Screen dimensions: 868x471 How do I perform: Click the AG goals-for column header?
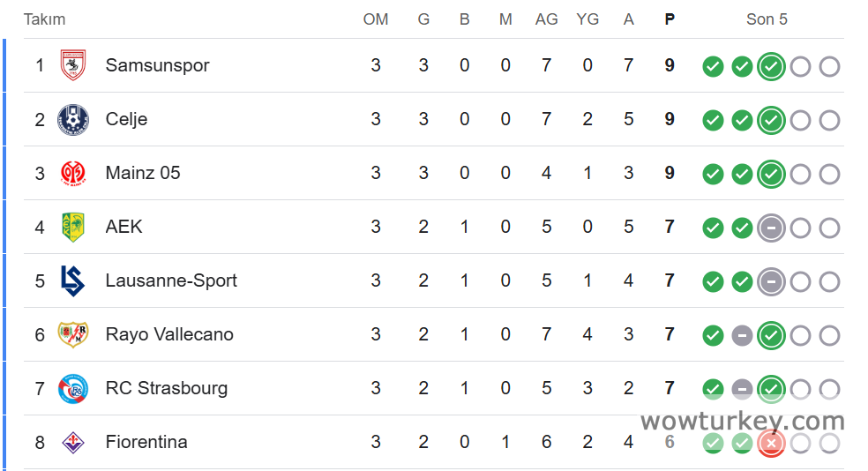pos(546,19)
